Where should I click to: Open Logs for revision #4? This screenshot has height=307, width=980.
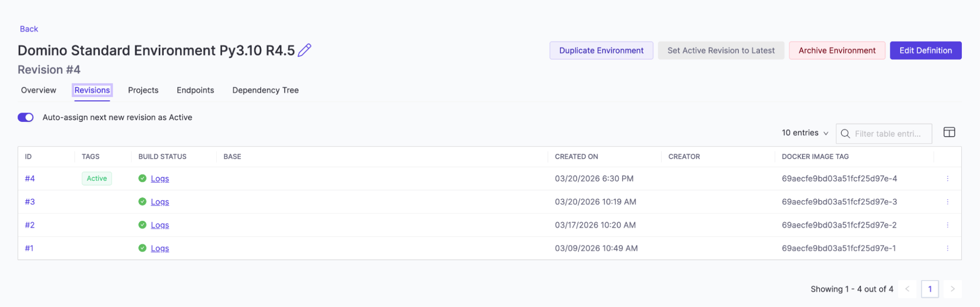tap(160, 179)
